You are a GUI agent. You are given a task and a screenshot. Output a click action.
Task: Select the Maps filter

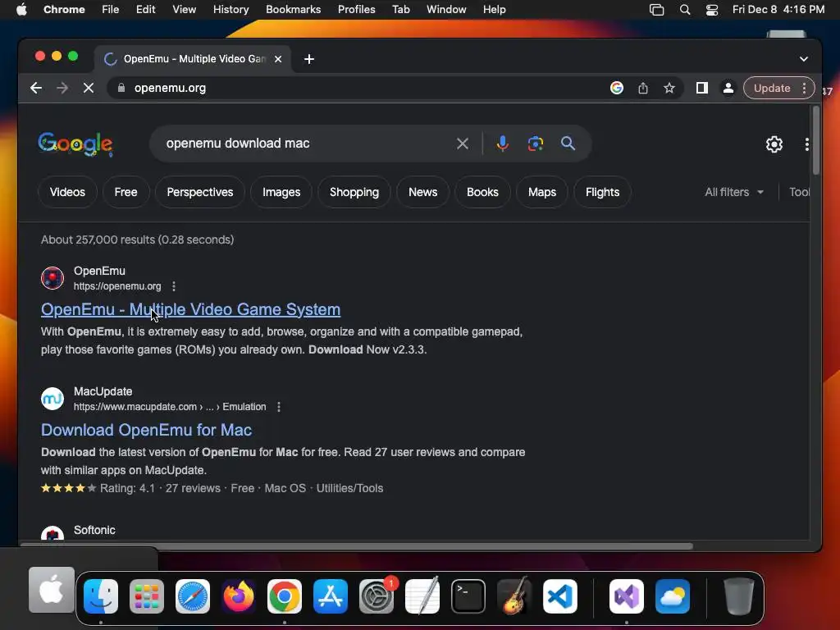(x=542, y=192)
